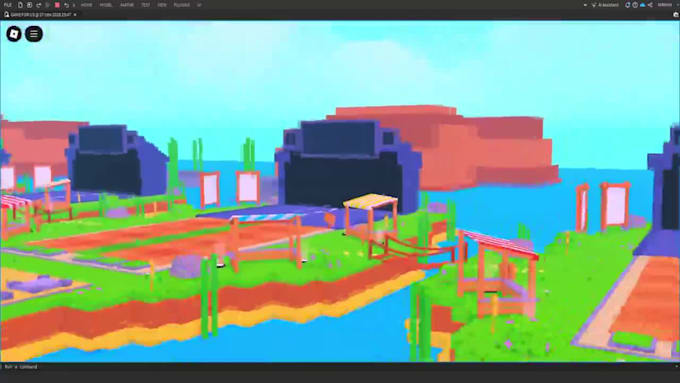
Task: Switch to the VIEW ribbon tab
Action: coord(162,5)
